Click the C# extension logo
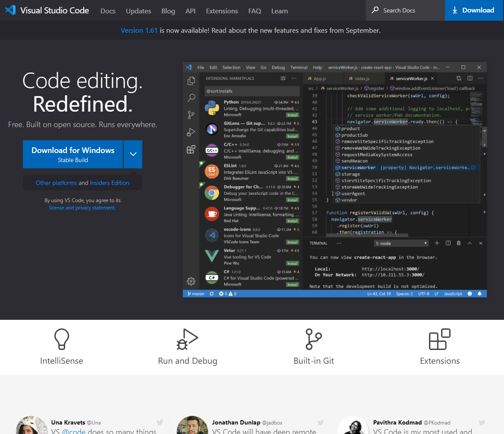The height and width of the screenshot is (434, 504). [212, 278]
